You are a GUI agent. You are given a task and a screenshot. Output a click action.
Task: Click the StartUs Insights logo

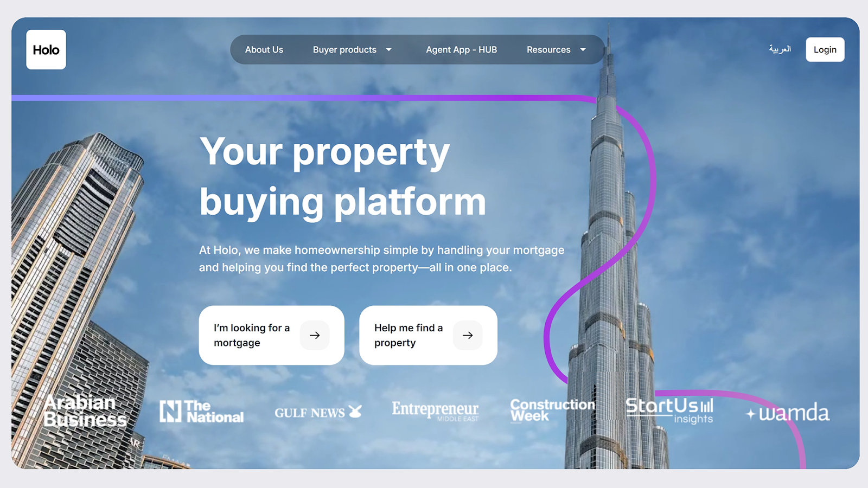pos(669,410)
